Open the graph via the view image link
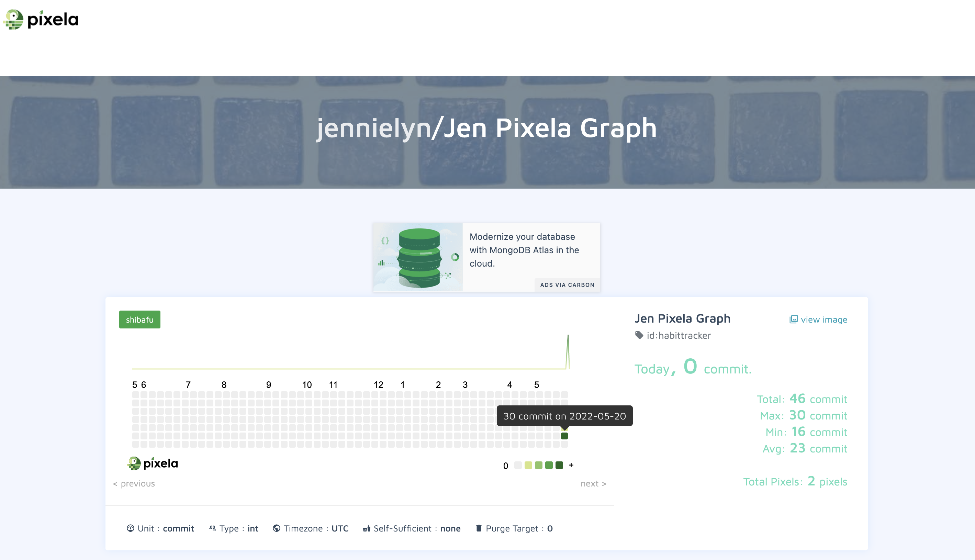This screenshot has width=975, height=560. point(824,319)
